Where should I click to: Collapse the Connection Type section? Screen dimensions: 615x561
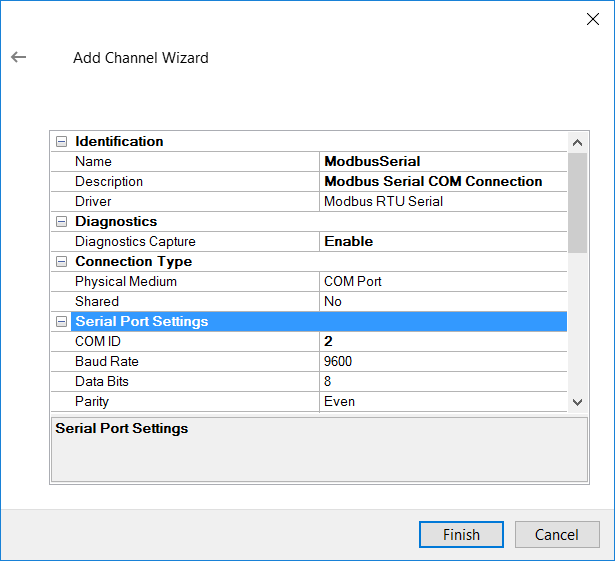(x=62, y=261)
